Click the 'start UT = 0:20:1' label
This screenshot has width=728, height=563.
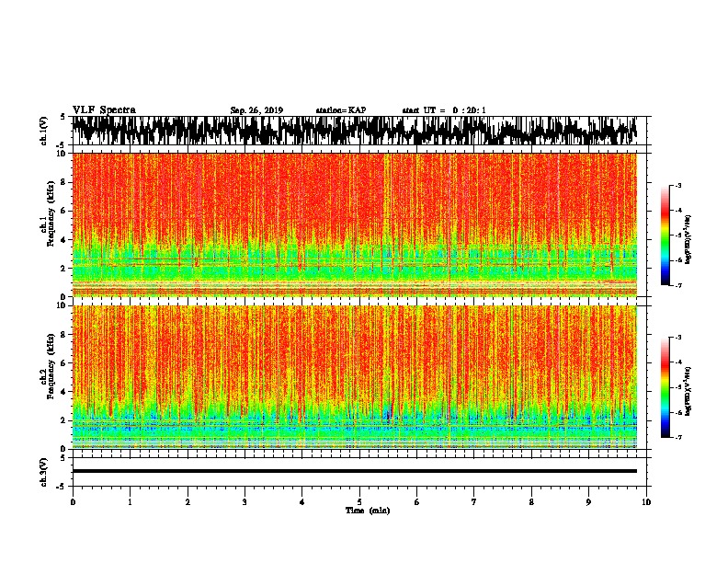click(x=444, y=110)
